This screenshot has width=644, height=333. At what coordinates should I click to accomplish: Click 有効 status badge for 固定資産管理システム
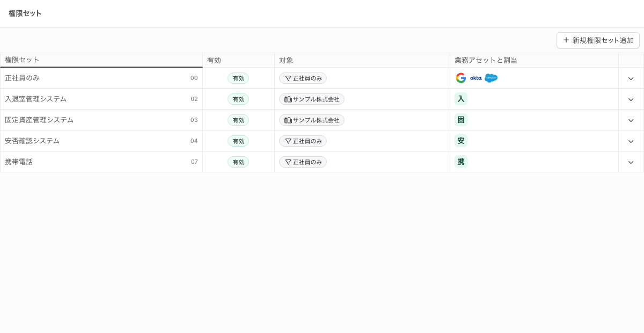238,120
